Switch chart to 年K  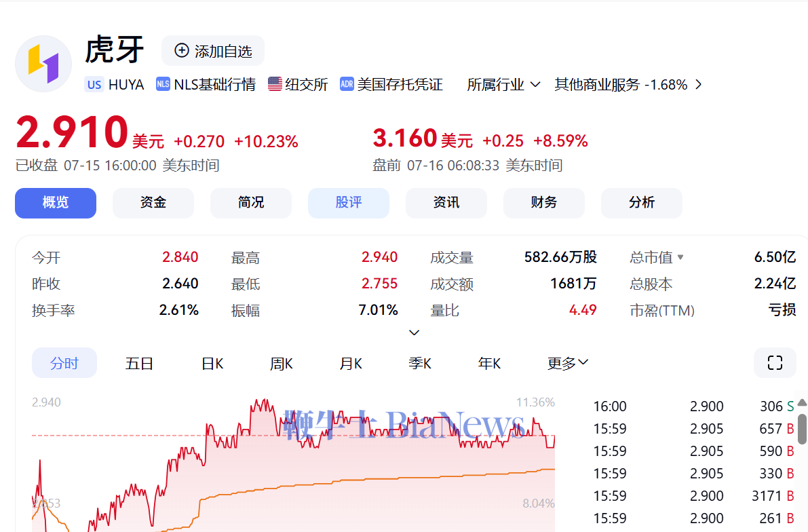pyautogui.click(x=489, y=364)
